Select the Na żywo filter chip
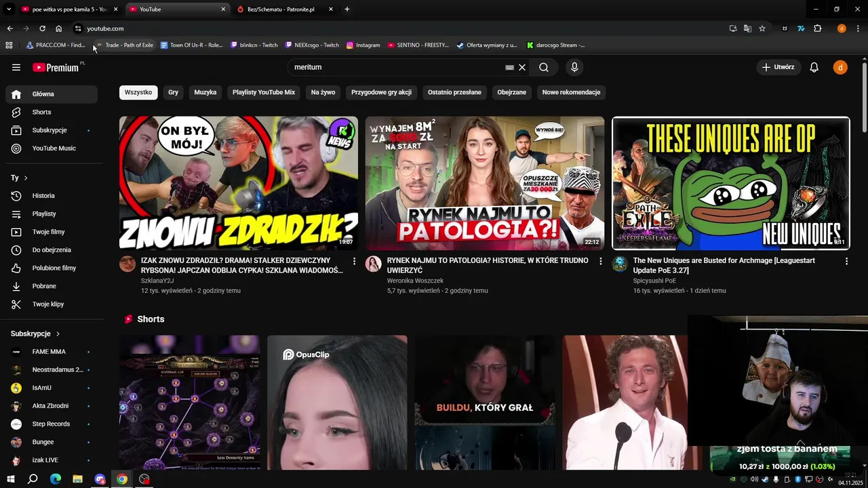The height and width of the screenshot is (488, 868). click(323, 92)
